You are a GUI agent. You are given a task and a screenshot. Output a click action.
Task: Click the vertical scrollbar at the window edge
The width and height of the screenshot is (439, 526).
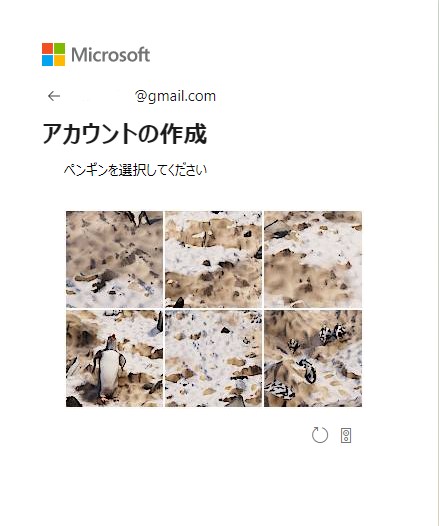pyautogui.click(x=437, y=263)
